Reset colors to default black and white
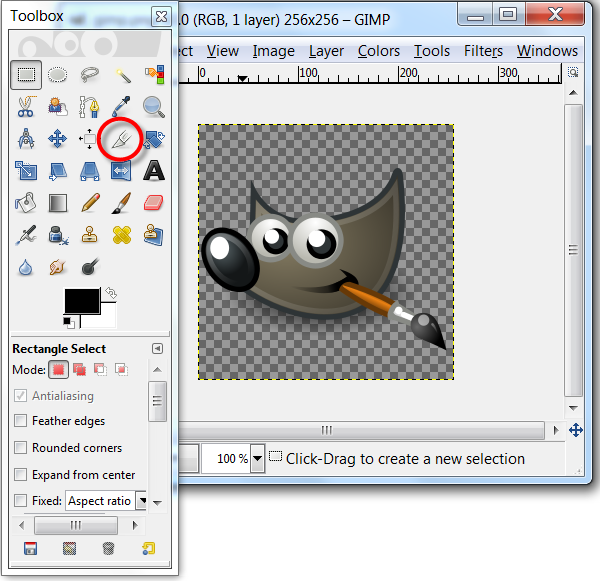Screen dimensions: 600x581 69,322
